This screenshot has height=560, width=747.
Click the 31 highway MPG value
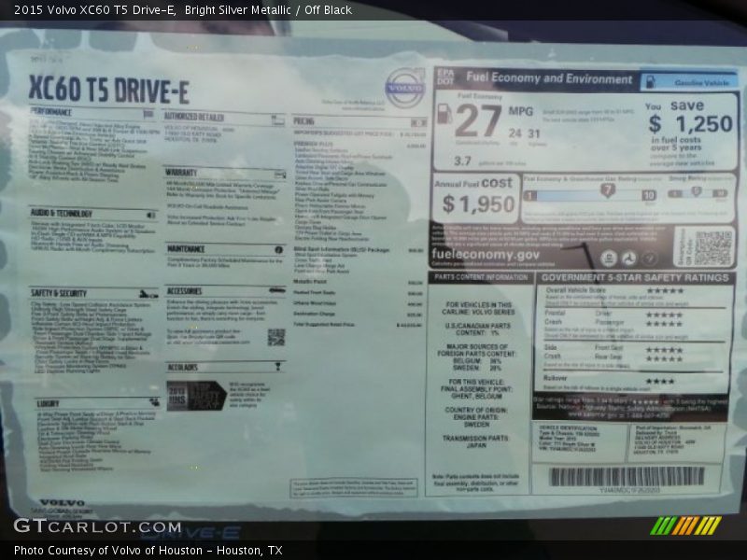pyautogui.click(x=533, y=133)
